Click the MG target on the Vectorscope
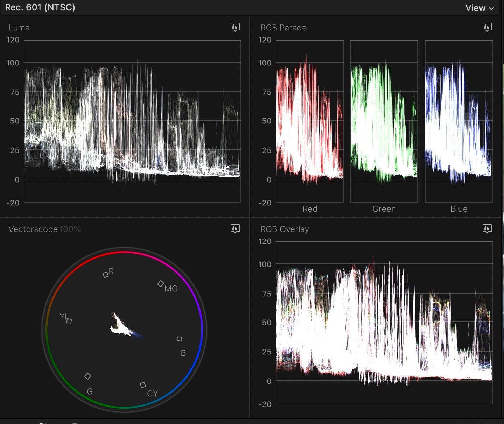The width and height of the screenshot is (504, 424). (161, 283)
